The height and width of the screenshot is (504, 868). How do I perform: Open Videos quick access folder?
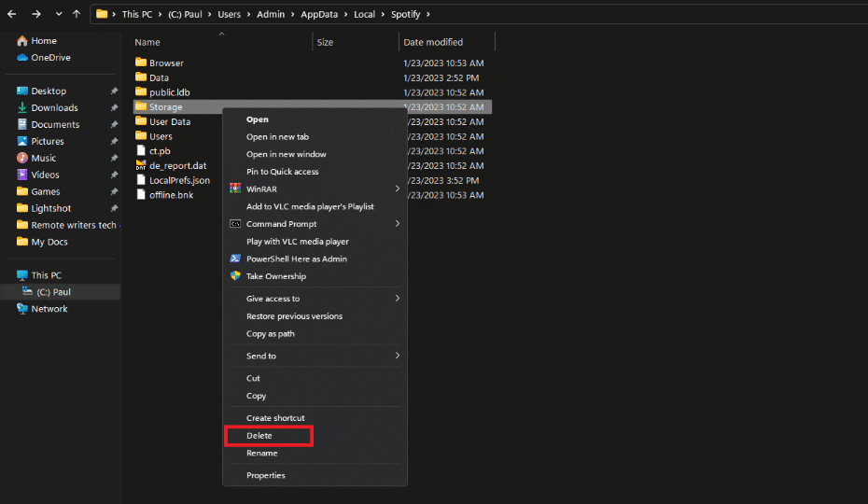click(x=38, y=175)
